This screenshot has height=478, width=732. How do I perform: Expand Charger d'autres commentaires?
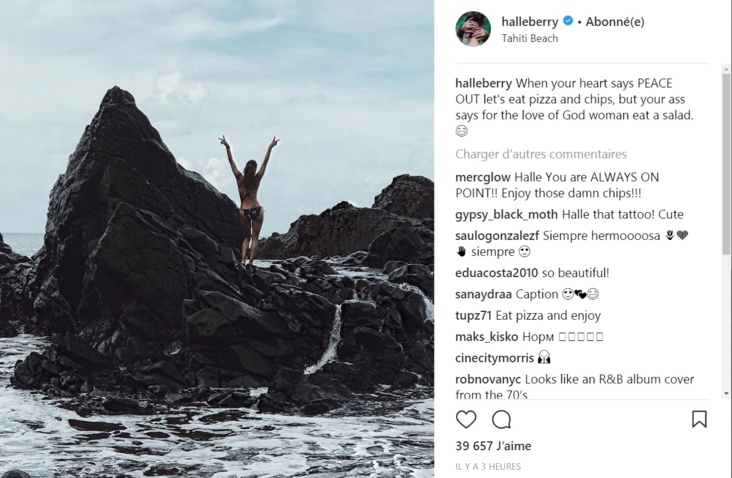[x=541, y=154]
